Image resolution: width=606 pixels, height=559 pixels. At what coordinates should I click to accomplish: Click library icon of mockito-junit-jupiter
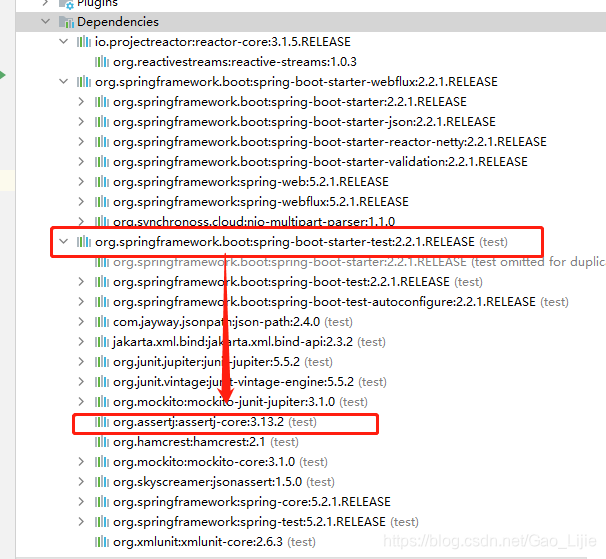coord(102,402)
